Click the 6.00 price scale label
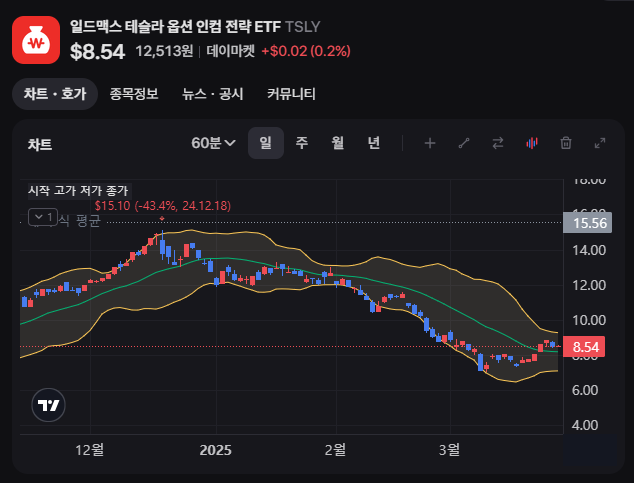This screenshot has width=634, height=483. [x=585, y=390]
